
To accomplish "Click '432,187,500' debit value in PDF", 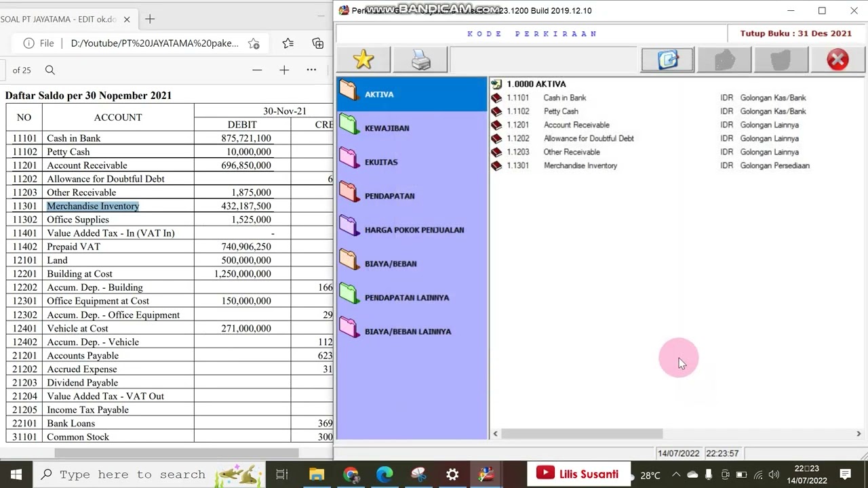I will click(245, 206).
